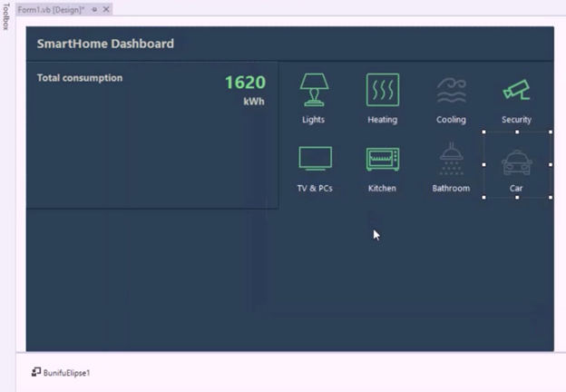Pin the Form1.vb design tab
566x392 pixels.
tap(94, 10)
